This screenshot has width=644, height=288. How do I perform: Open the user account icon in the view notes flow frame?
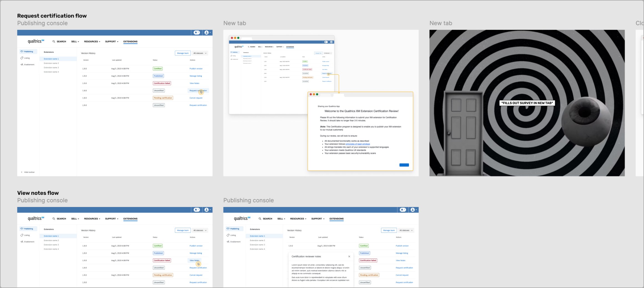[207, 210]
